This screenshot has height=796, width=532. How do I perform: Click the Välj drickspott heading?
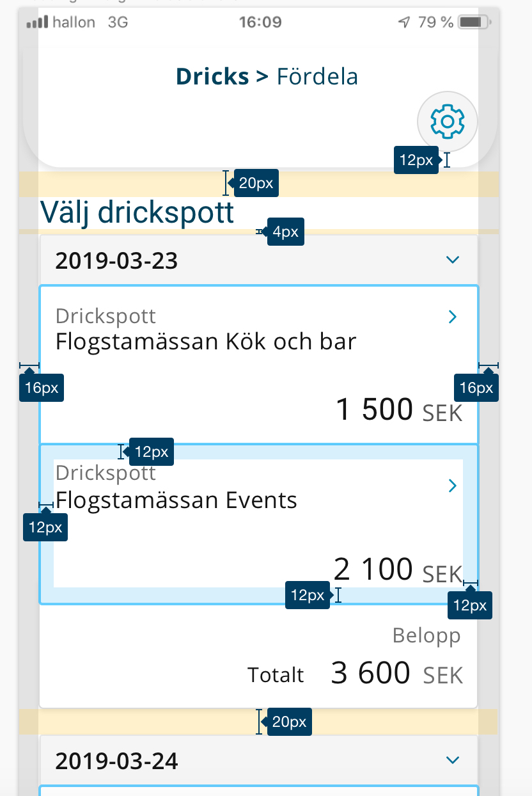[137, 212]
